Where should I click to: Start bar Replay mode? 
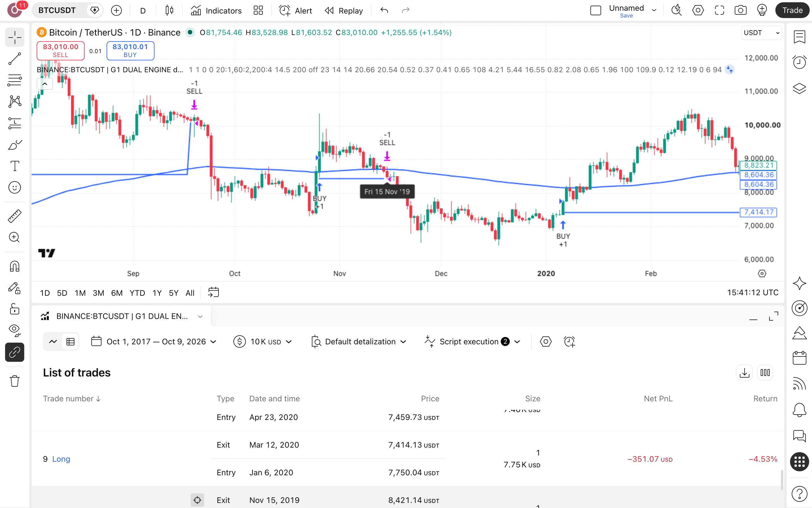344,10
